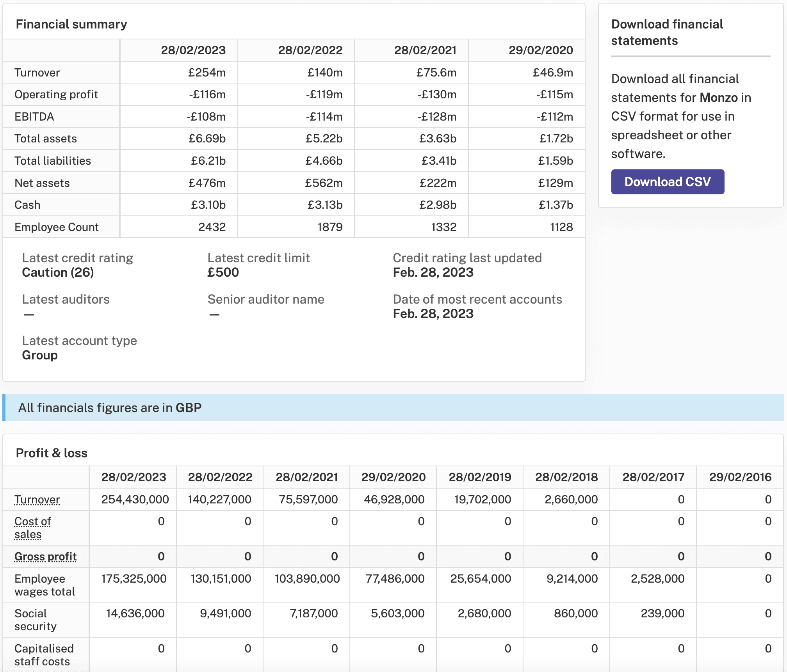
Task: Select the 175,325,000 employee wages cell
Action: [x=134, y=579]
